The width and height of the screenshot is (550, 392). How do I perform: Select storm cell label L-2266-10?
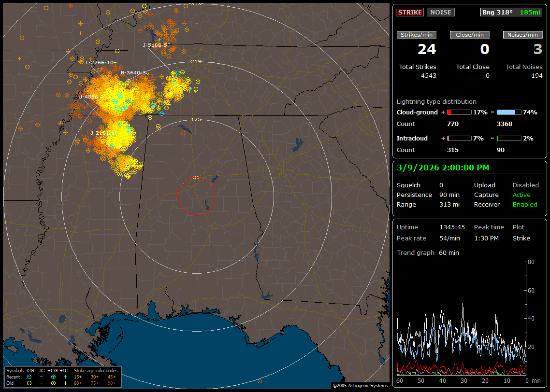coord(100,62)
